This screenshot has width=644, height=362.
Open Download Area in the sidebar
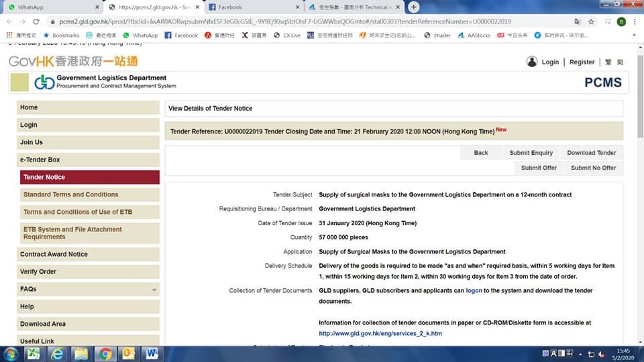(88, 324)
